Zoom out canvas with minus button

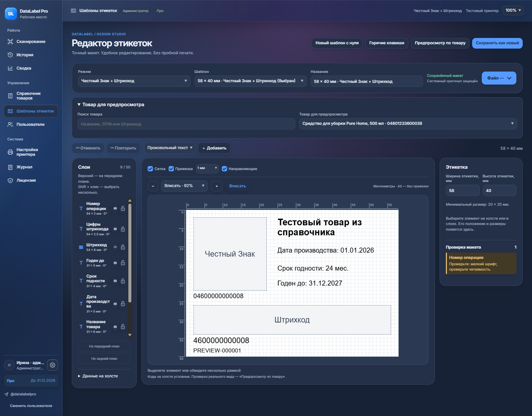[x=153, y=186]
